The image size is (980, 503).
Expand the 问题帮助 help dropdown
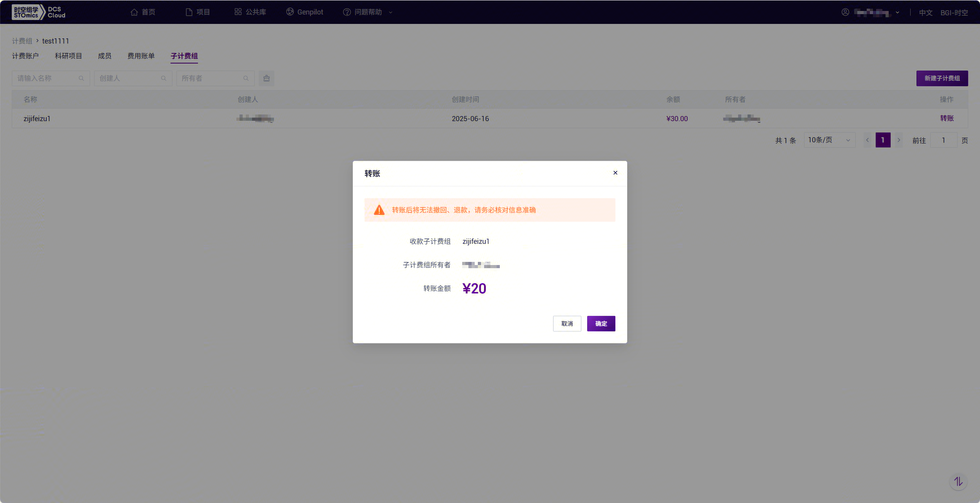click(368, 12)
